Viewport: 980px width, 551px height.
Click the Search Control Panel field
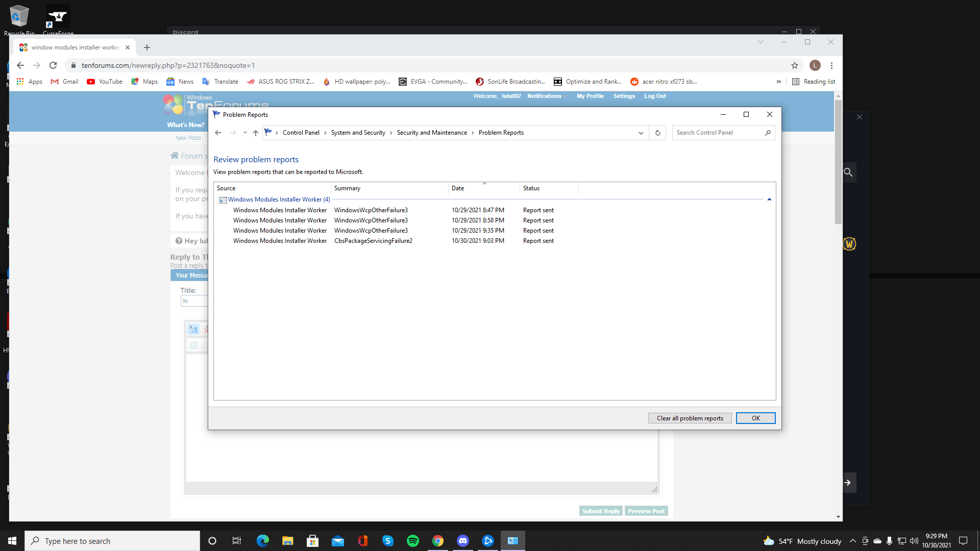[x=717, y=133]
